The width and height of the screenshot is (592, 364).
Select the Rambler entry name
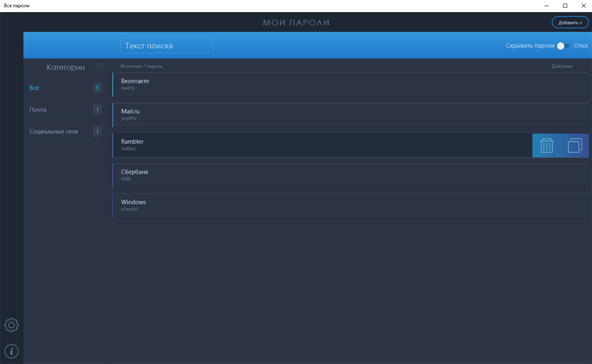point(132,142)
